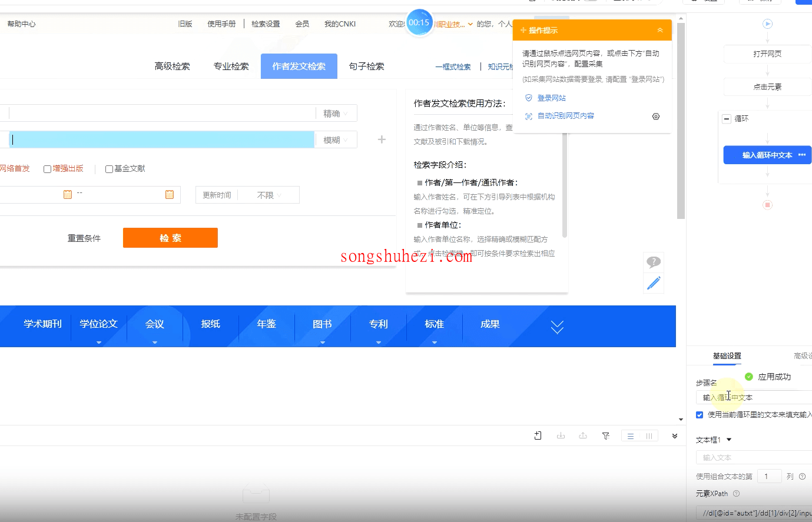Click the import download icon in data toolbar
This screenshot has width=812, height=522.
click(561, 435)
